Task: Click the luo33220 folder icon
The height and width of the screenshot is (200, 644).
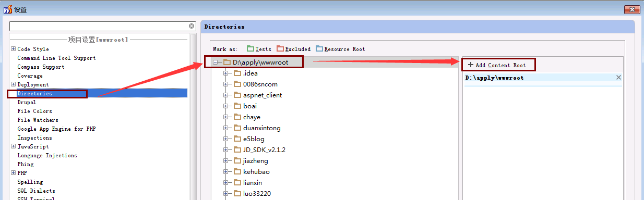Action: [237, 193]
